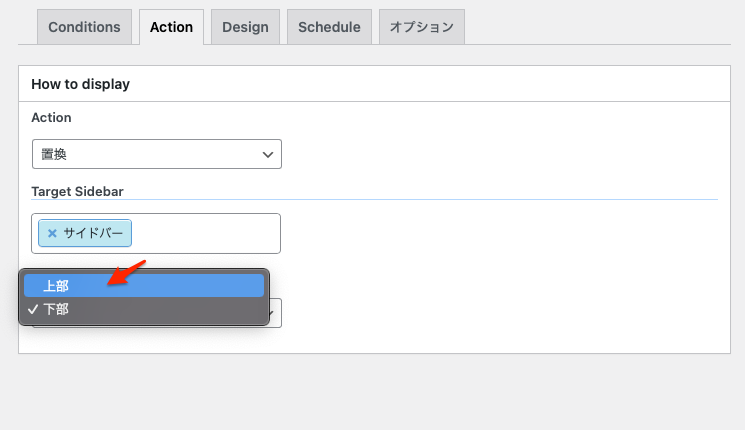Click the red arrow annotation pointing at 上部
Viewport: 745px width, 430px height.
[126, 273]
